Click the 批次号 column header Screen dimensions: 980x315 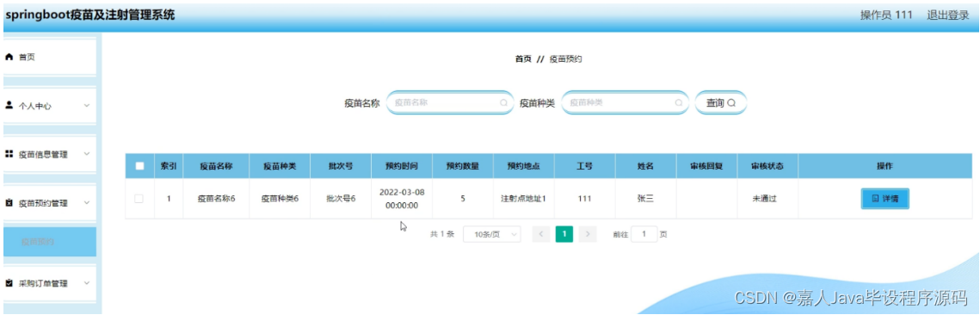tap(341, 166)
